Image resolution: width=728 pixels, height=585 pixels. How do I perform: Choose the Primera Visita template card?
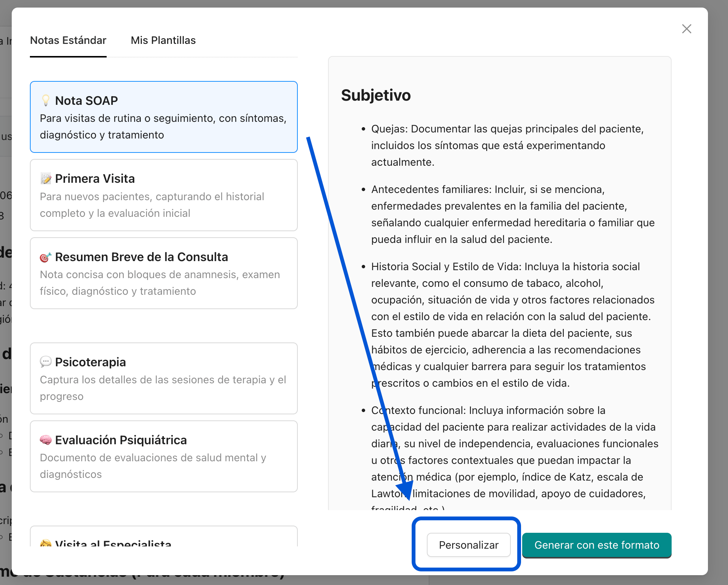pyautogui.click(x=163, y=195)
